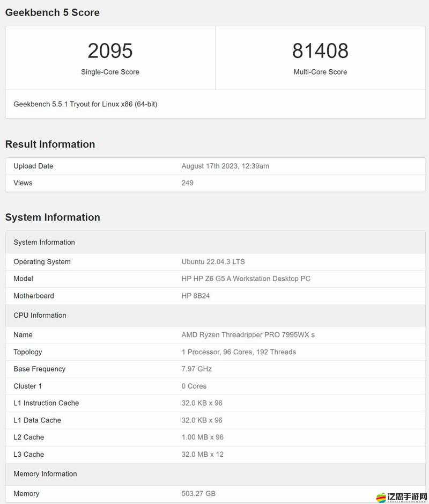Click the Memory label
The image size is (429, 504).
26,493
